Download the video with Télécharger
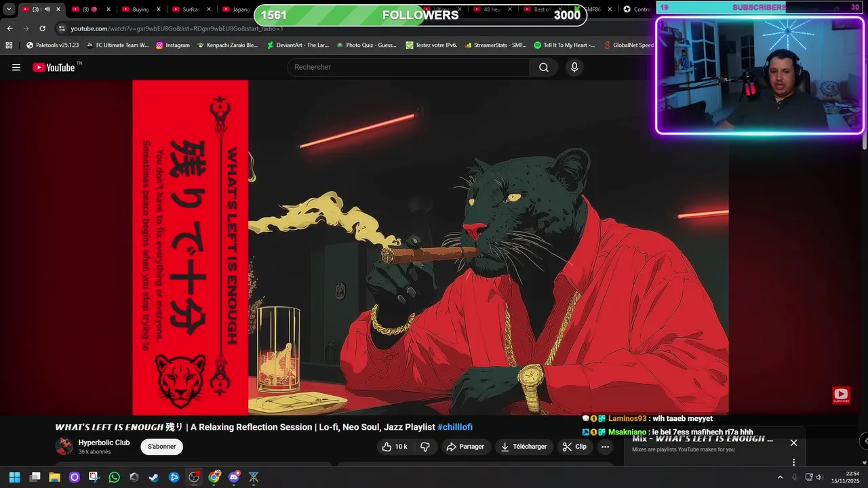Viewport: 868px width, 488px height. pos(524,447)
